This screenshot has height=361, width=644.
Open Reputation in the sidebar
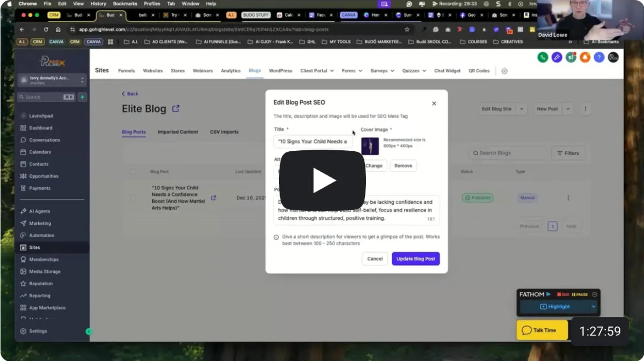tap(41, 284)
